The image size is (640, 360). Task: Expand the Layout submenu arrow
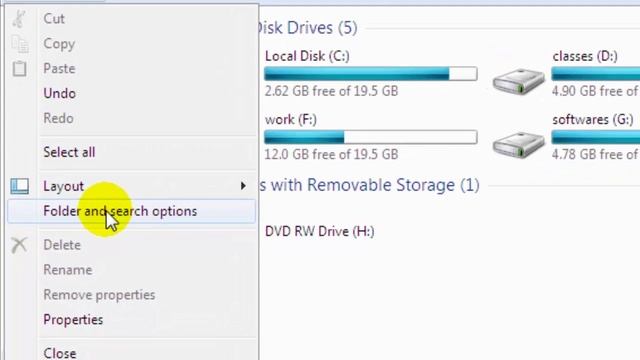243,186
